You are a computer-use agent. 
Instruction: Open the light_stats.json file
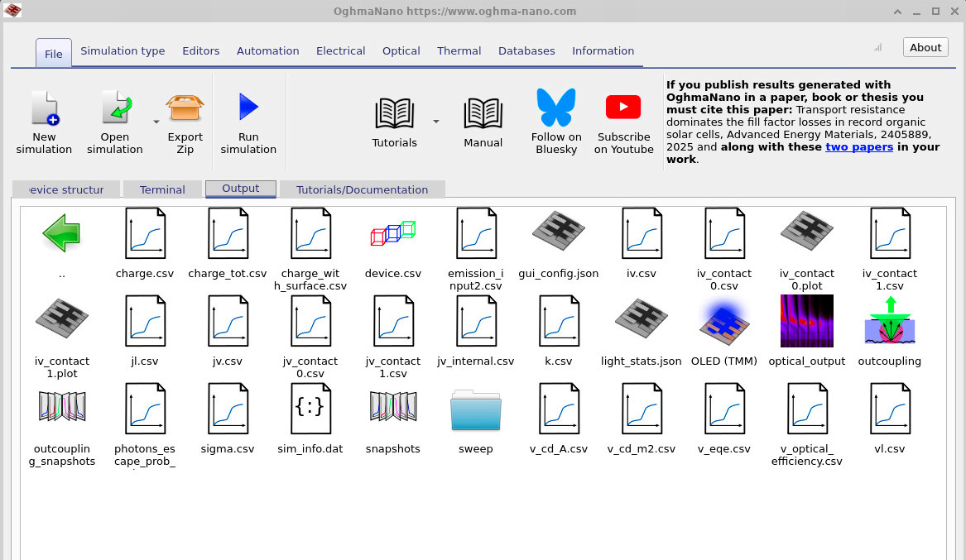pos(641,321)
